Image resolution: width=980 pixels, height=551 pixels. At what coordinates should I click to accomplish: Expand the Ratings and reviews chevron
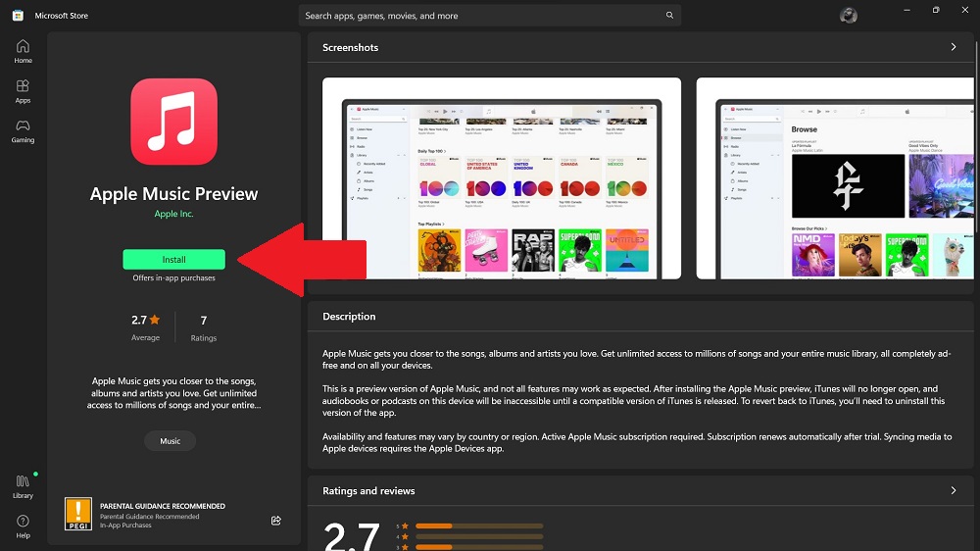[954, 490]
